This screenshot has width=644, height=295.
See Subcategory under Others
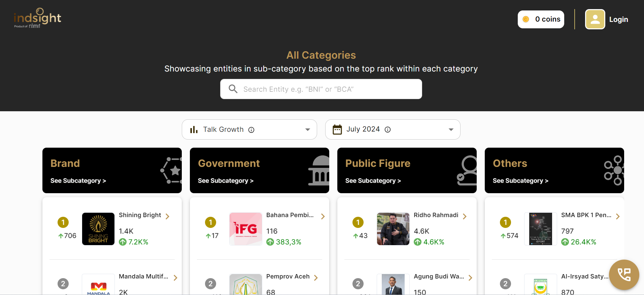pos(520,181)
